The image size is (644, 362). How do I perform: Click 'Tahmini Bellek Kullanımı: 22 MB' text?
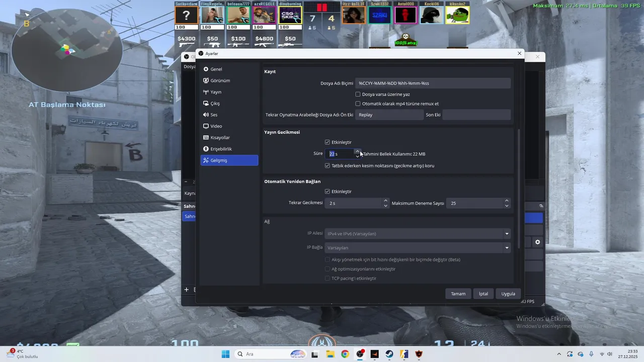(x=394, y=154)
